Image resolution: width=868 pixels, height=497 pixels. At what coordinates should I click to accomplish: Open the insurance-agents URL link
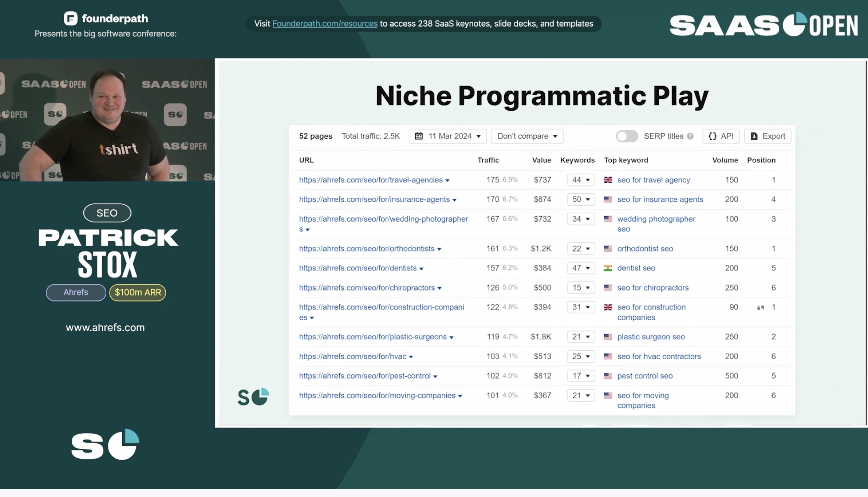(374, 199)
